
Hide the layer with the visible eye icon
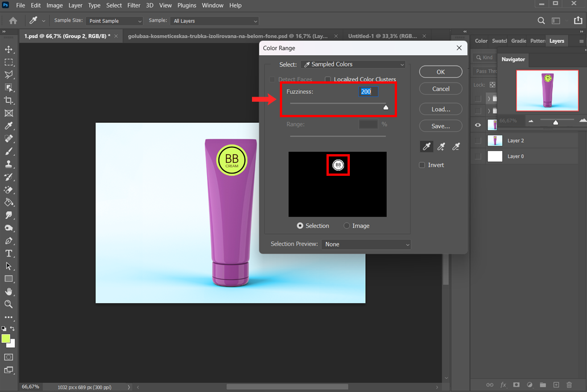[478, 125]
